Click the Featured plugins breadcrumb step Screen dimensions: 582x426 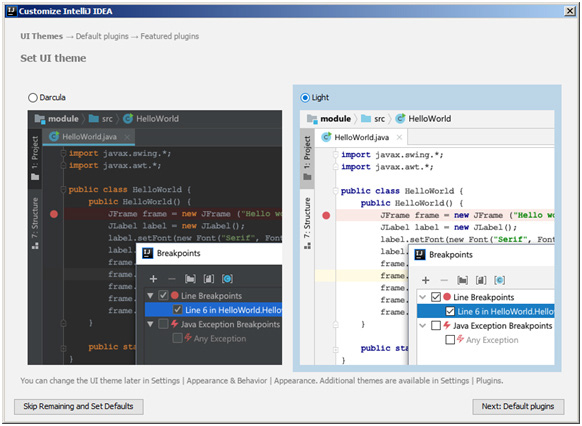coord(170,36)
